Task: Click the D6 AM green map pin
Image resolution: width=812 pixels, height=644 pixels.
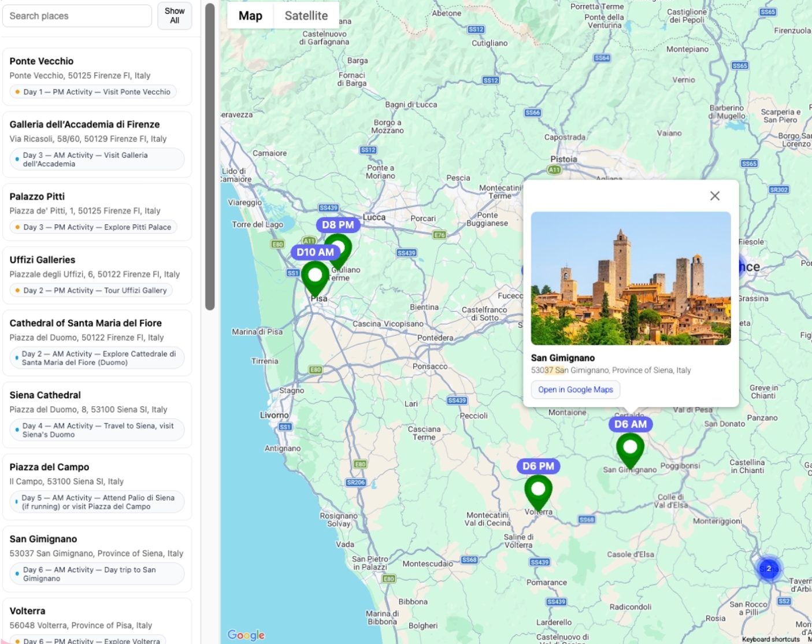Action: pos(630,450)
